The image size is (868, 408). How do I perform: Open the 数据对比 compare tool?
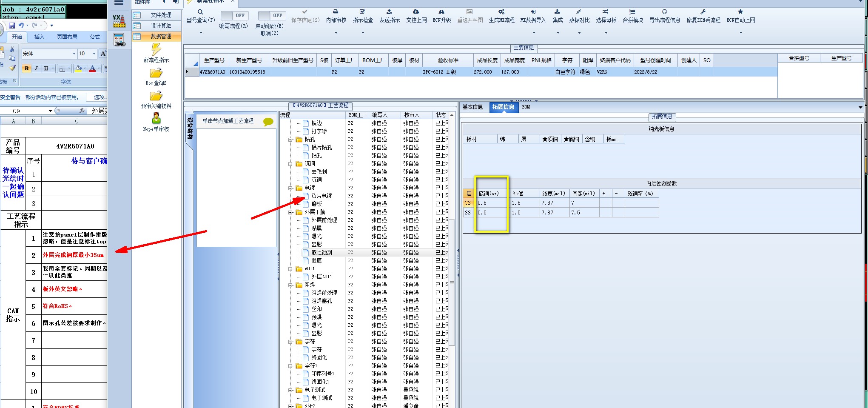pos(579,12)
